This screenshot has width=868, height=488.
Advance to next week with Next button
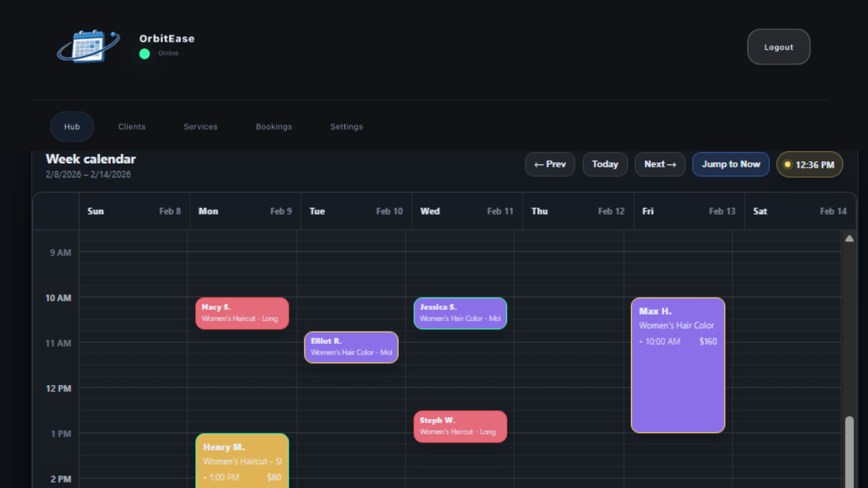660,164
